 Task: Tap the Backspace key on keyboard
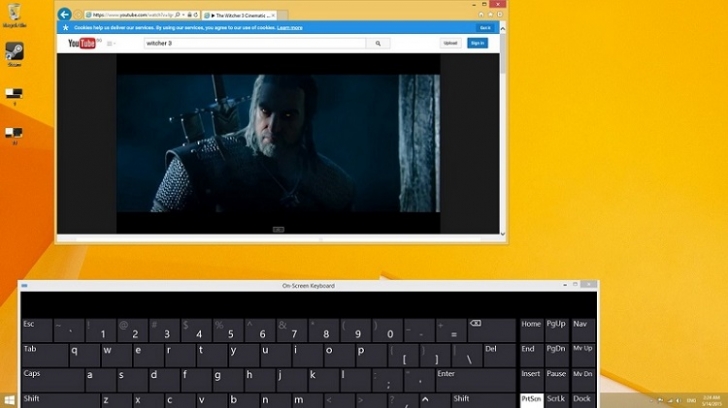[x=492, y=330]
